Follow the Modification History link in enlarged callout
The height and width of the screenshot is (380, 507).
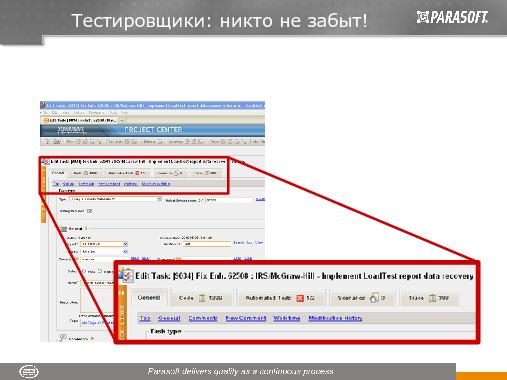tap(335, 318)
